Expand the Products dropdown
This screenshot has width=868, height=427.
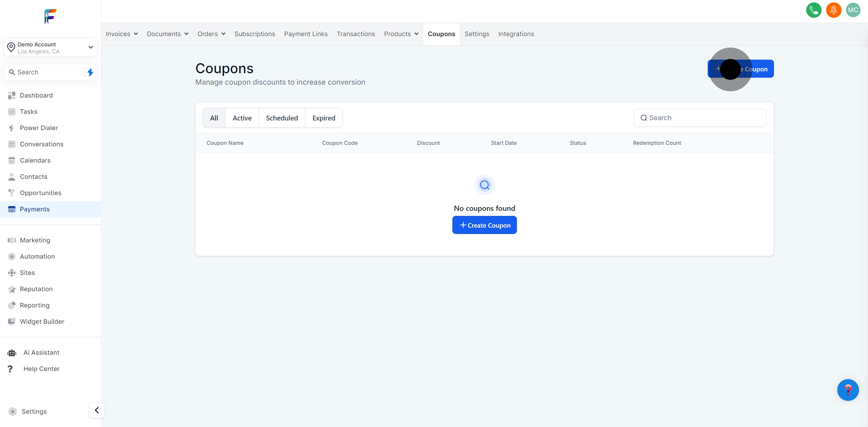401,34
